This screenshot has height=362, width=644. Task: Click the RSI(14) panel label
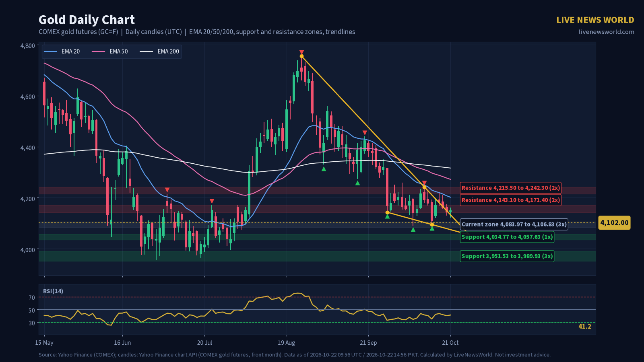point(53,291)
